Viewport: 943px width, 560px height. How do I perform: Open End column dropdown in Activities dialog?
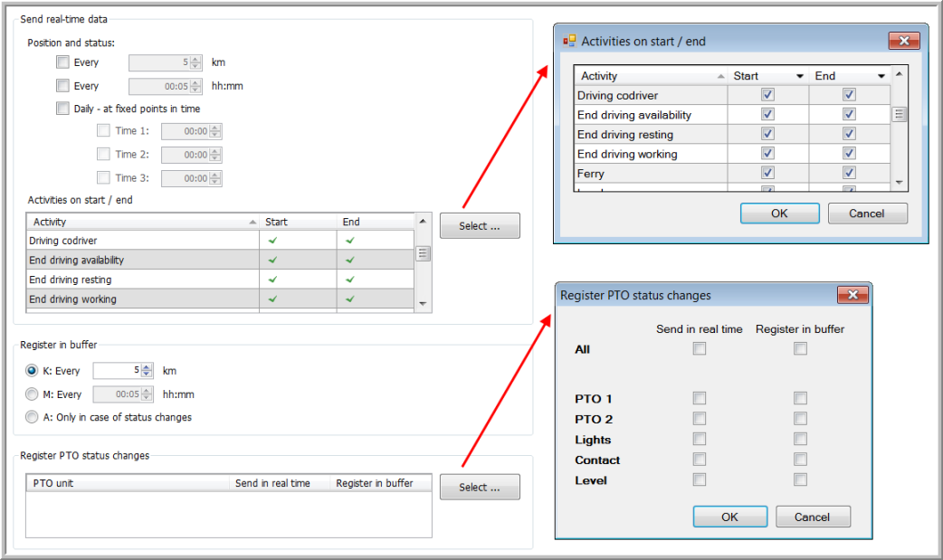(881, 76)
